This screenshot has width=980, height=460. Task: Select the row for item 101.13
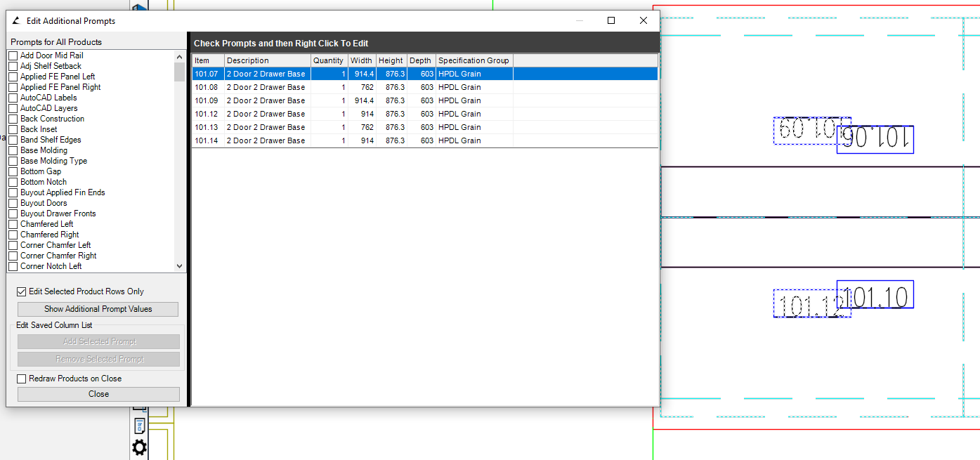425,127
